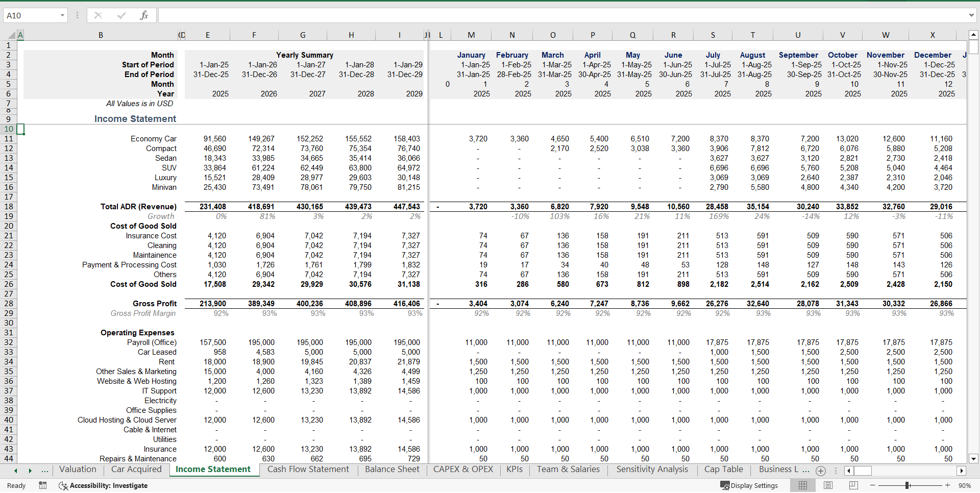Open the Sensitivity Analysis tab
The height and width of the screenshot is (493, 980).
tap(652, 470)
